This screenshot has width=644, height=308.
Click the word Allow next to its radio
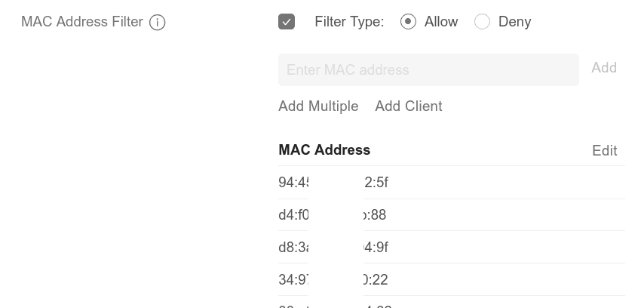[x=441, y=22]
